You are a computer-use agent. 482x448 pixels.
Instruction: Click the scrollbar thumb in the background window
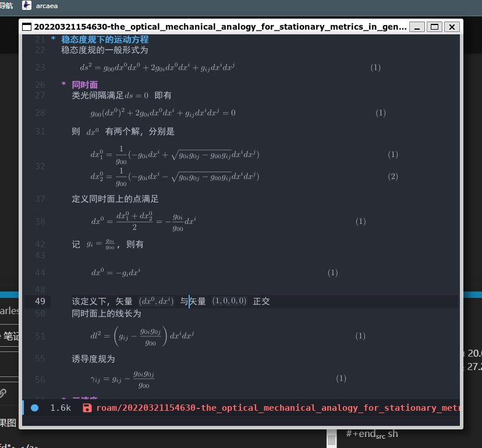331,438
